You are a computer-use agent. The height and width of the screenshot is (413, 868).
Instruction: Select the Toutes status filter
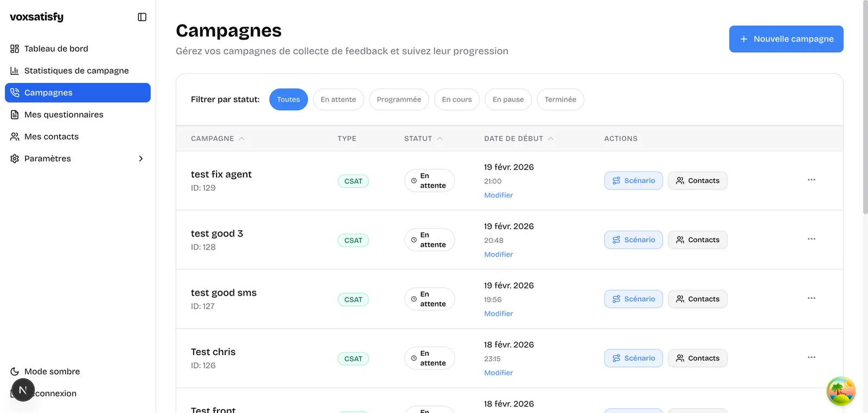(x=289, y=99)
